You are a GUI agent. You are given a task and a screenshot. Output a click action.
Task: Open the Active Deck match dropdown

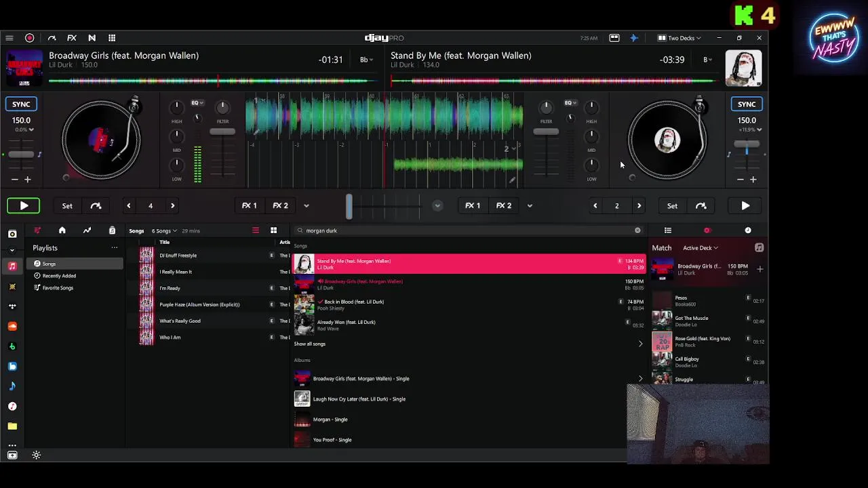coord(701,248)
